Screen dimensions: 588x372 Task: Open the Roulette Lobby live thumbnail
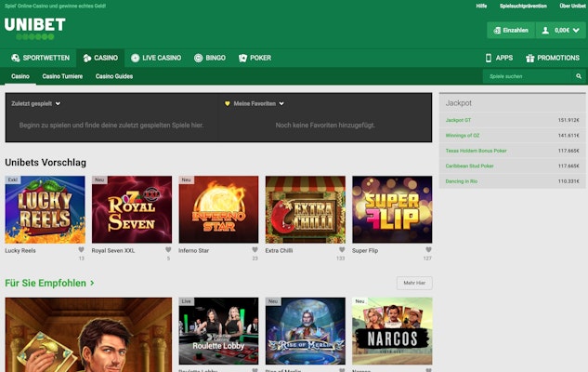click(218, 331)
